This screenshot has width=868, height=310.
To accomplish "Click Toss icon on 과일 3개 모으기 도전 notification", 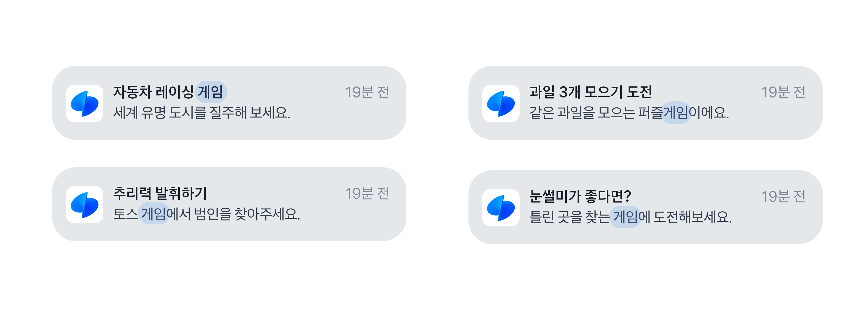I will pos(501,103).
